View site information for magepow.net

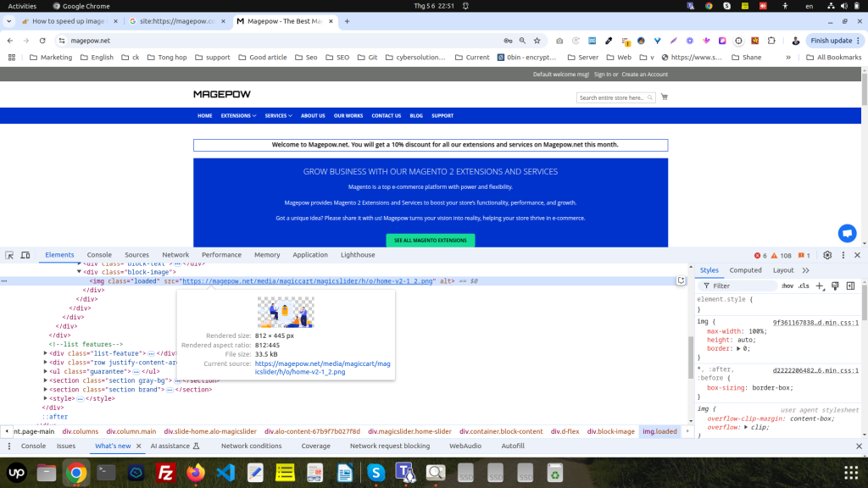click(62, 41)
